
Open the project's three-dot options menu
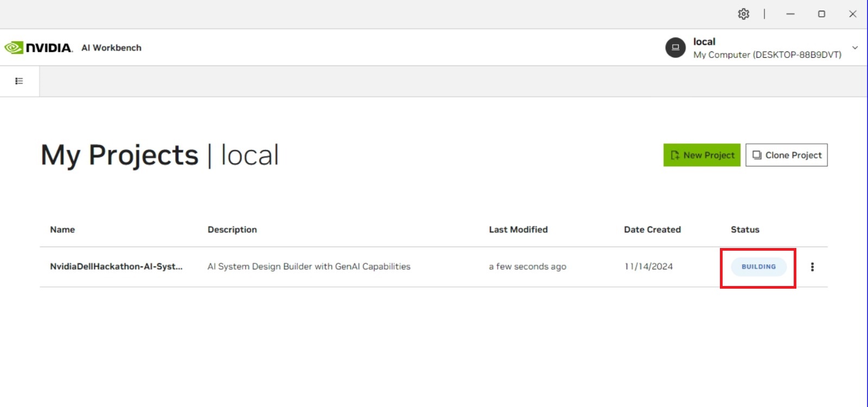812,266
